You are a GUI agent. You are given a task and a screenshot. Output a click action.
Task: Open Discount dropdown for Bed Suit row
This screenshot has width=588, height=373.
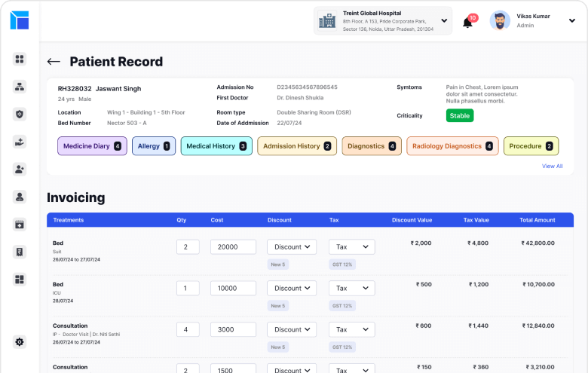292,246
